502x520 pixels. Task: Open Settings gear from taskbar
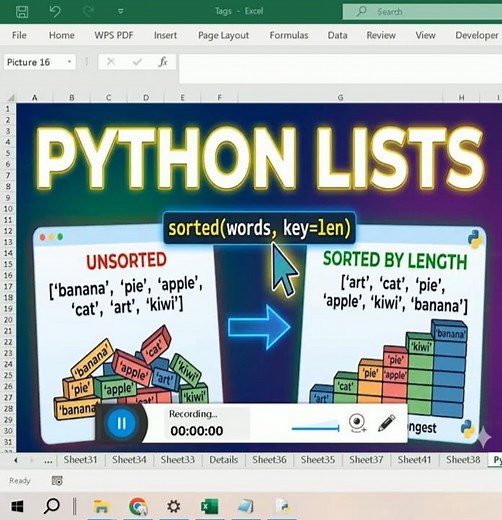pos(173,507)
